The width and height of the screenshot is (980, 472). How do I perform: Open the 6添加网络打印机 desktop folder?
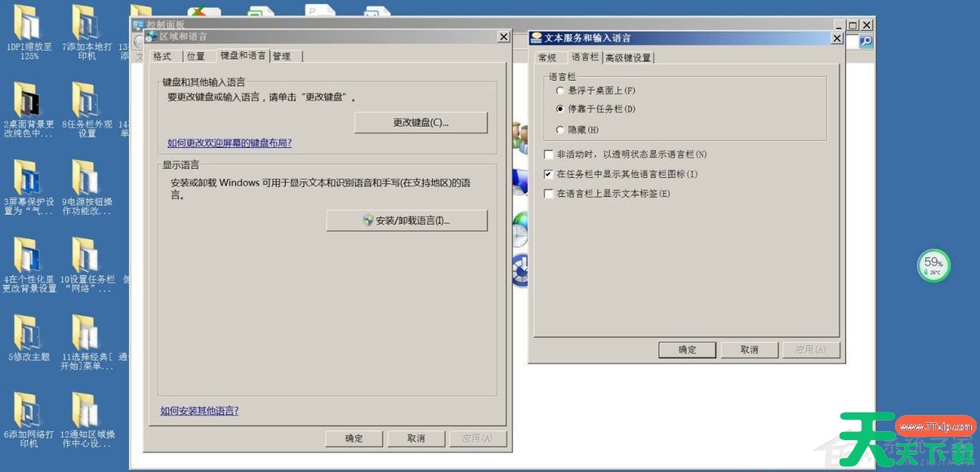tap(27, 421)
